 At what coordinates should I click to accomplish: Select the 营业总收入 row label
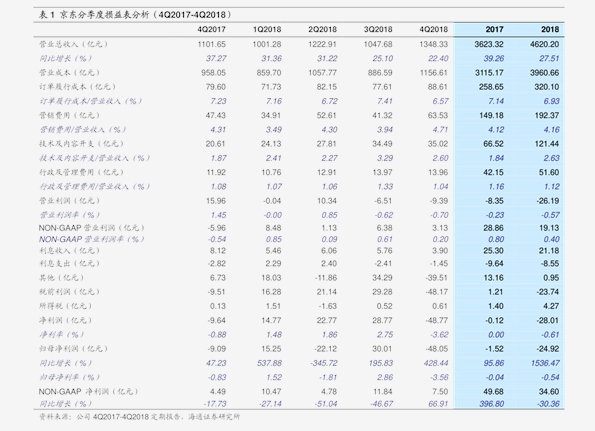pyautogui.click(x=73, y=44)
